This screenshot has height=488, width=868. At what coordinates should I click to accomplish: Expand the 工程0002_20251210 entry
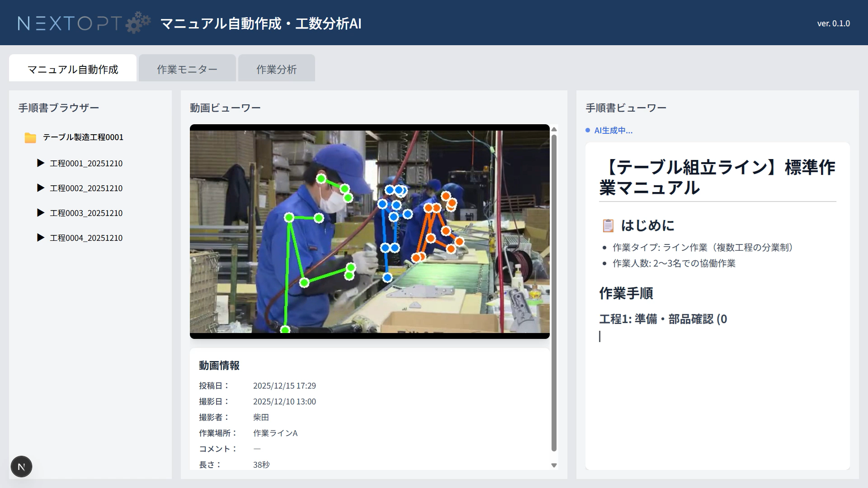click(x=40, y=188)
